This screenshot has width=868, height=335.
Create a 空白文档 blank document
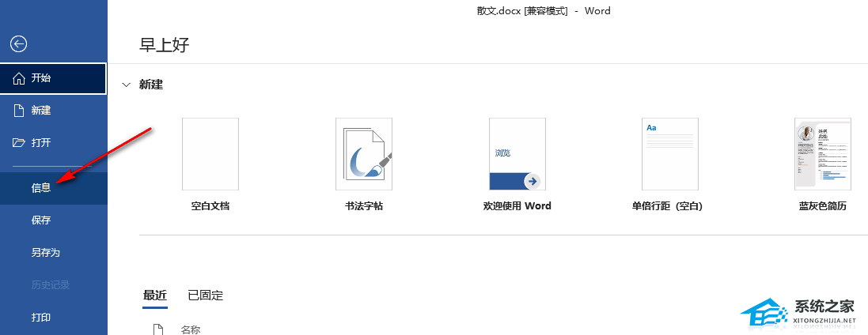click(x=210, y=165)
